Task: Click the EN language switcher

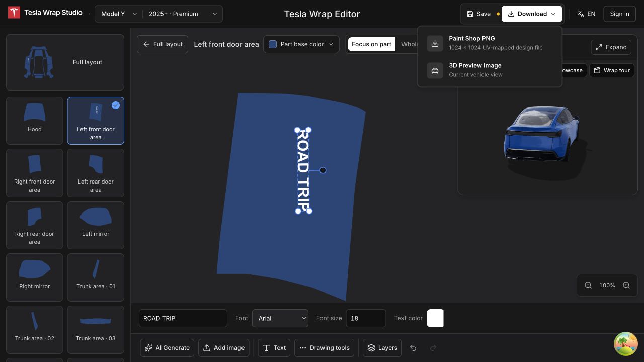Action: tap(586, 14)
